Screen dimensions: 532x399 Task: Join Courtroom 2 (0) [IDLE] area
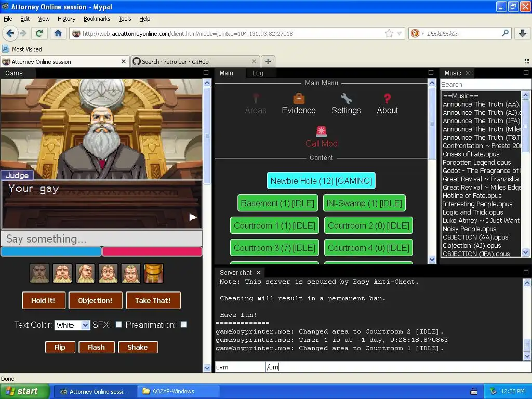click(x=368, y=225)
